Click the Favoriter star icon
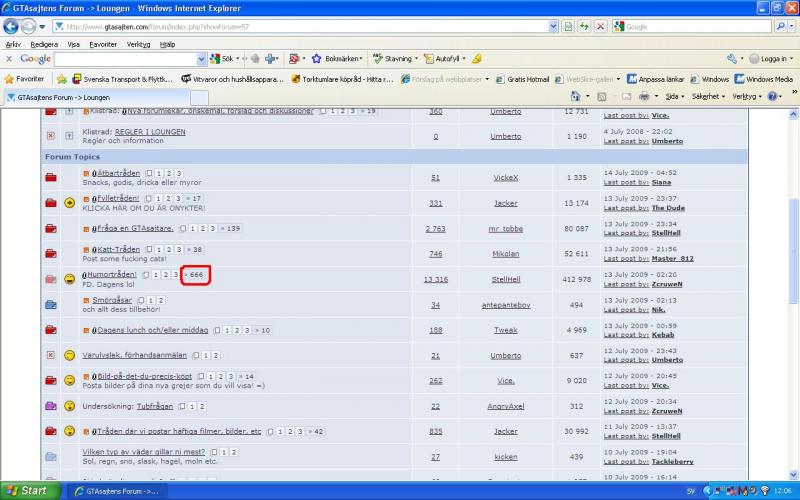 click(10, 78)
